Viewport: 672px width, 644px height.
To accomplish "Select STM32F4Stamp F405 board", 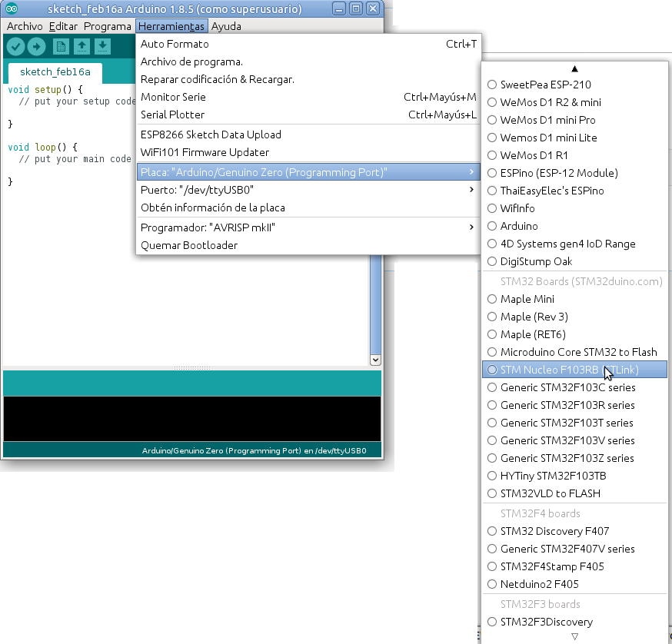I will point(574,566).
